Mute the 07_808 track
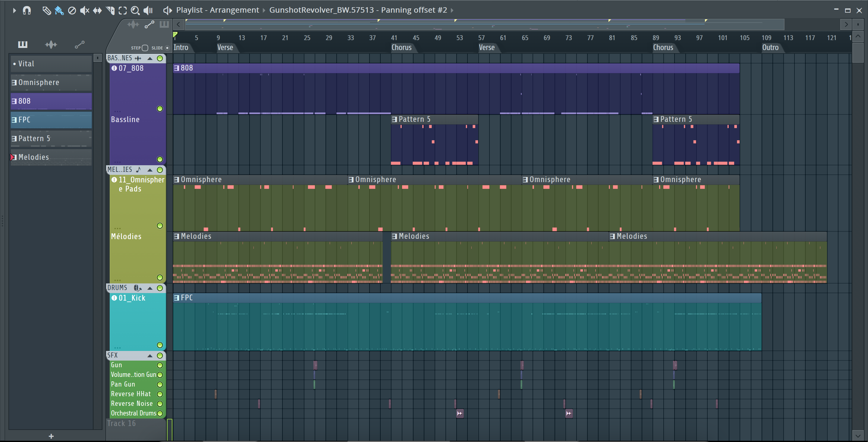 tap(160, 109)
